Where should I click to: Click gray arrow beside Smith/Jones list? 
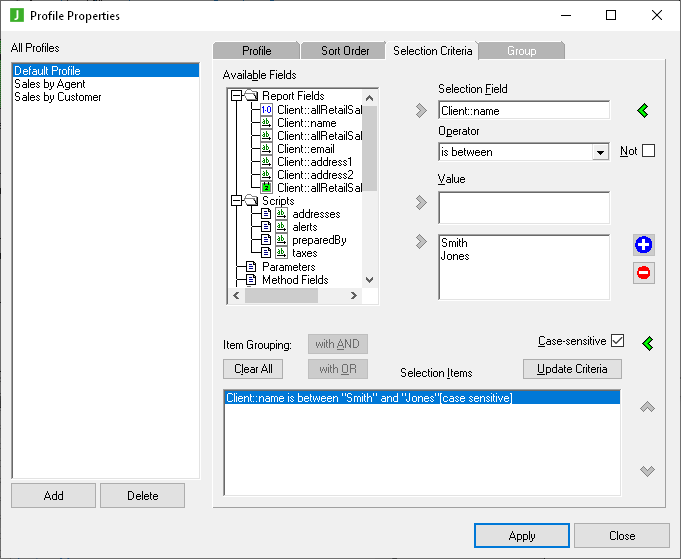[421, 241]
